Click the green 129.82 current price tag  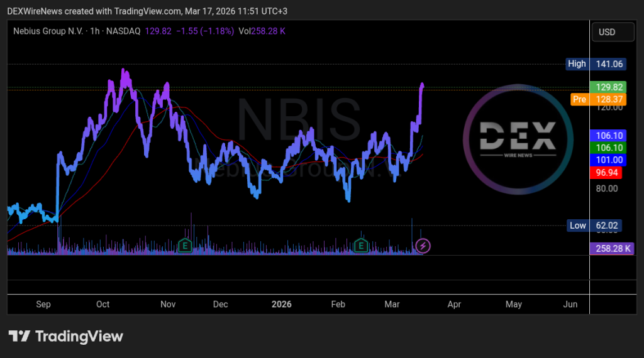click(608, 87)
